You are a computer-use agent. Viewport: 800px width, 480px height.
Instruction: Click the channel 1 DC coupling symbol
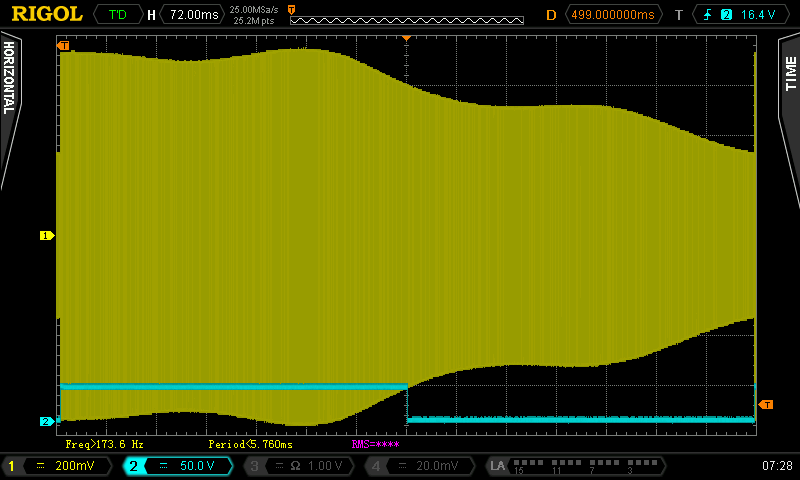tap(41, 466)
